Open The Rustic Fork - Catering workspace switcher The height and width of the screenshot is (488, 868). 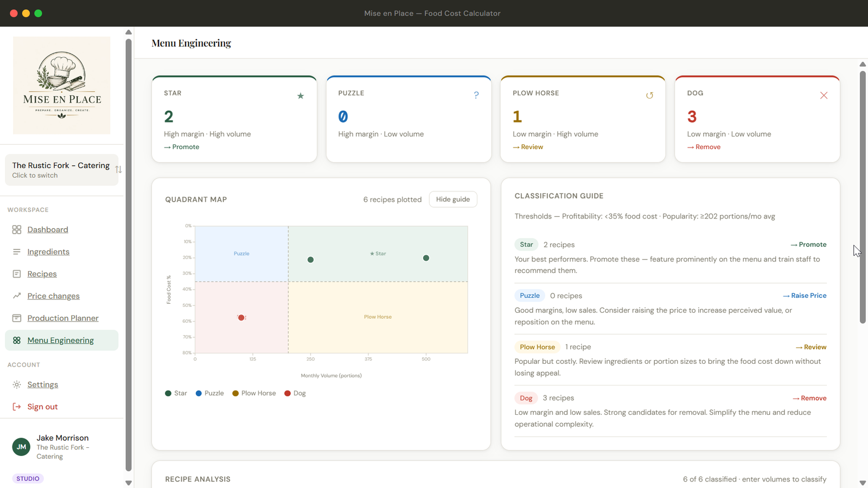pos(62,170)
